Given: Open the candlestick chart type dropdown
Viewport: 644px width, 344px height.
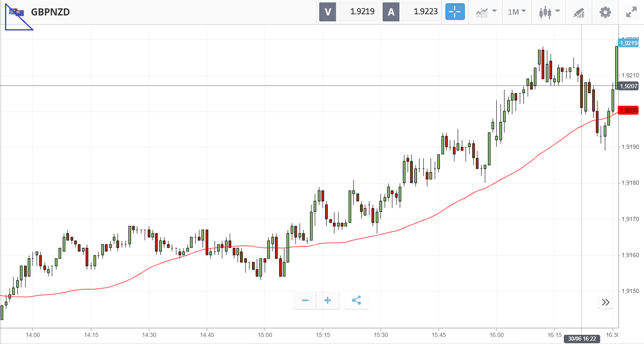Looking at the screenshot, I should (549, 12).
